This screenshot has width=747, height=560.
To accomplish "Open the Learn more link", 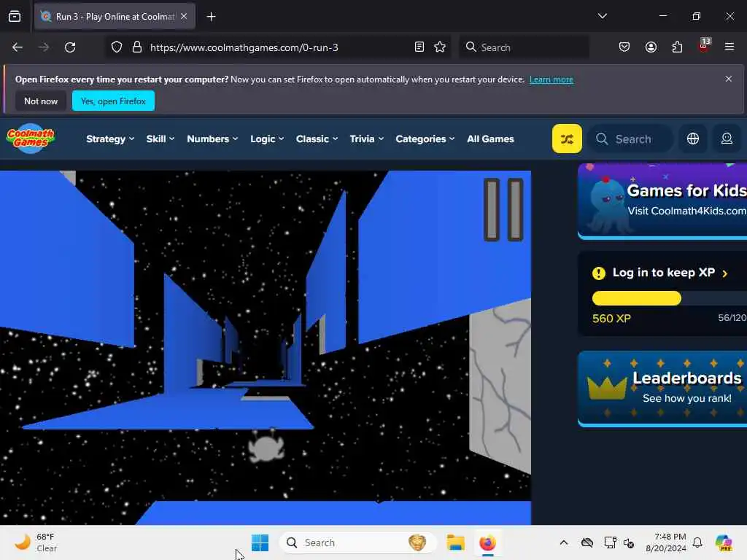I will [551, 79].
